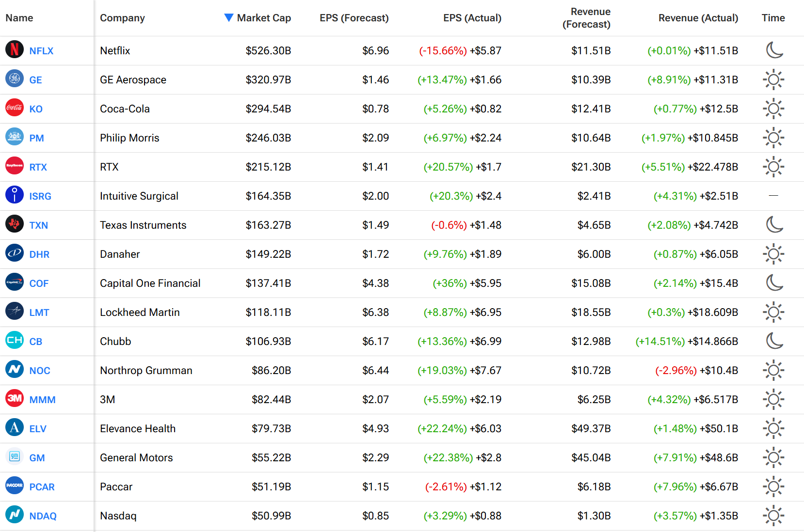Click the Coca-Cola logo icon
The height and width of the screenshot is (532, 804).
click(x=15, y=108)
